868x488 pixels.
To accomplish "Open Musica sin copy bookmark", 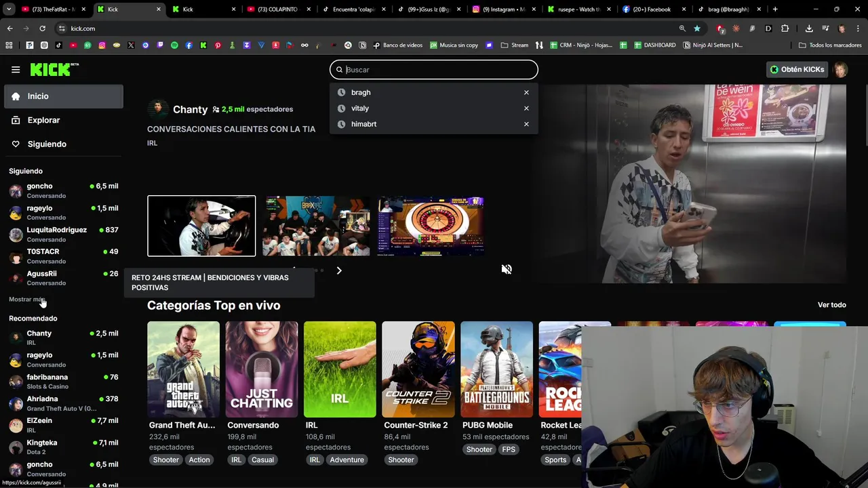I will point(454,45).
